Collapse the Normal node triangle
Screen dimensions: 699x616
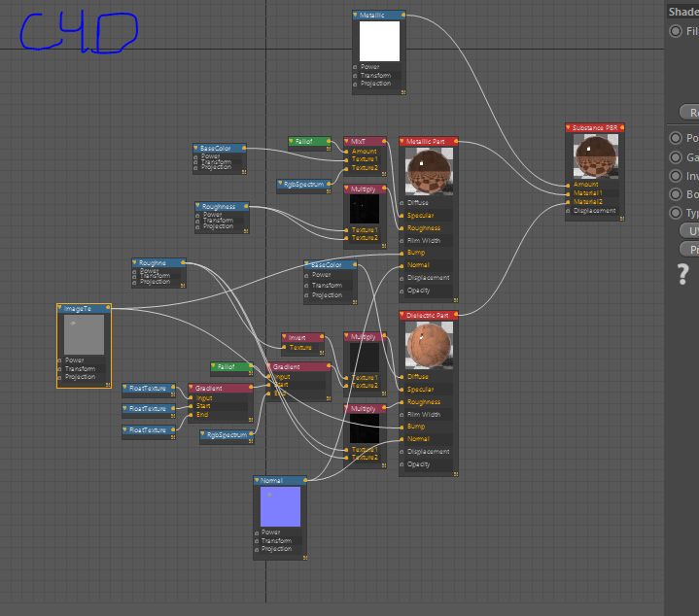click(257, 480)
